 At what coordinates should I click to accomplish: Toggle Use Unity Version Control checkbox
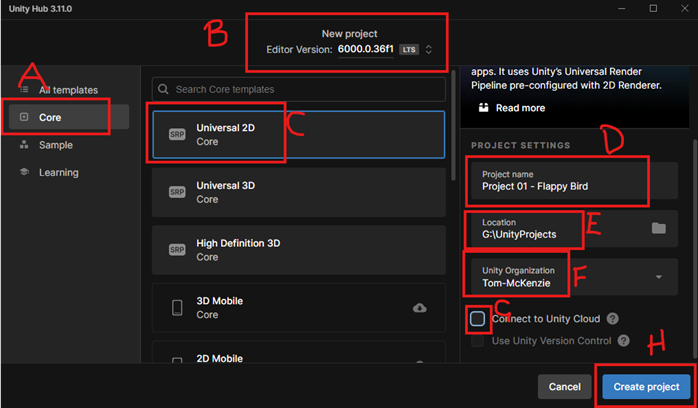coord(478,341)
